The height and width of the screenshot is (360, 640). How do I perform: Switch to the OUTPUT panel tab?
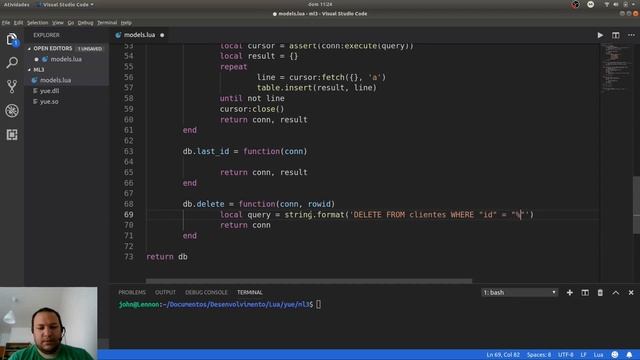point(165,293)
